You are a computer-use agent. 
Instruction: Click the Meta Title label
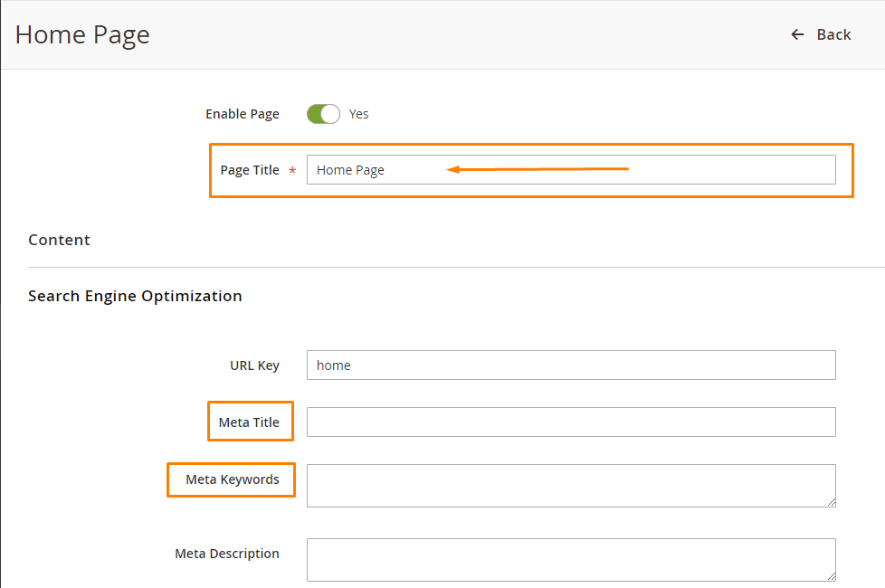coord(249,422)
